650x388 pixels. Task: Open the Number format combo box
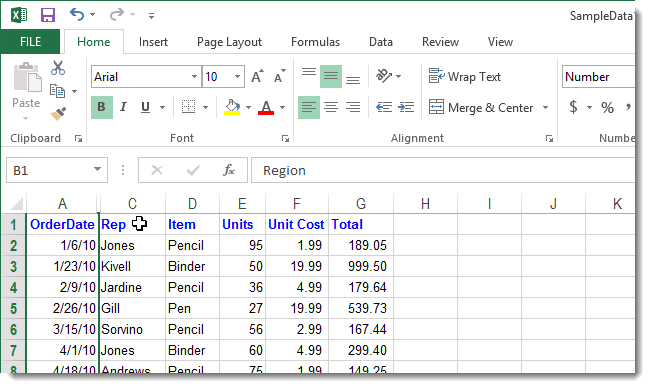click(599, 77)
